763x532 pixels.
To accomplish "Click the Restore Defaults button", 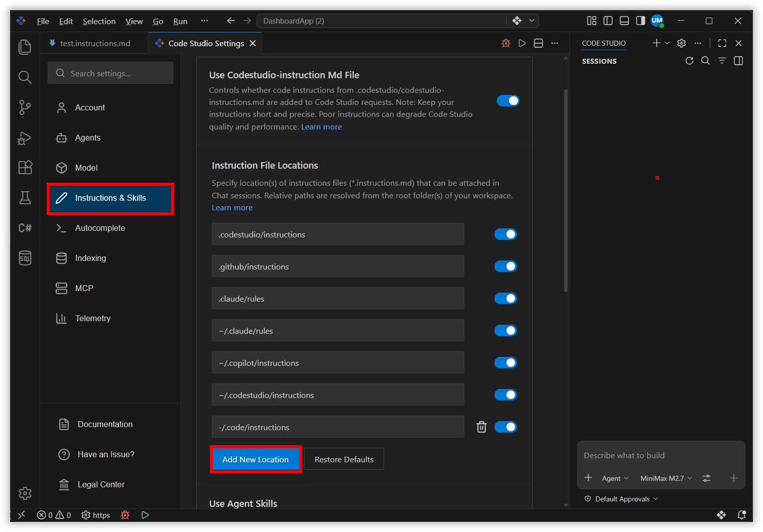I will click(344, 459).
